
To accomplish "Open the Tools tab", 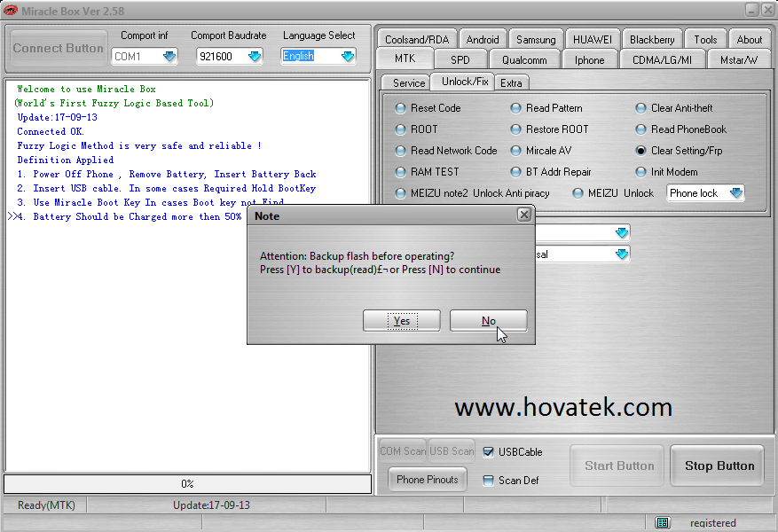I will tap(705, 40).
